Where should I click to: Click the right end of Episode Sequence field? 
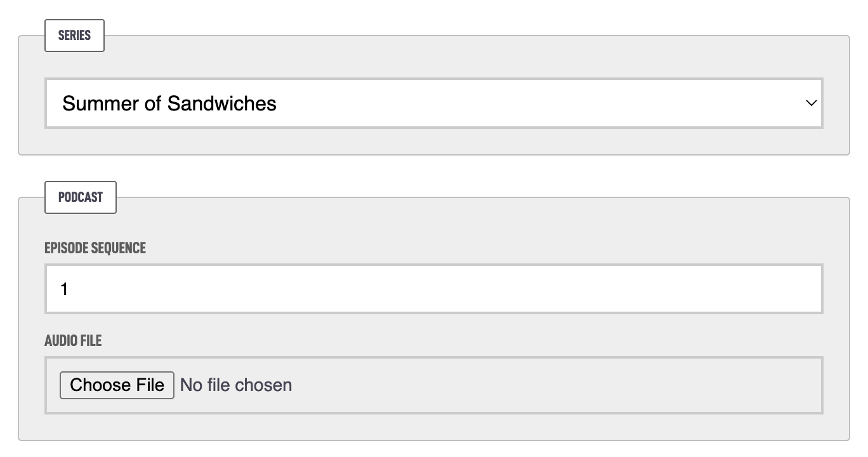806,289
